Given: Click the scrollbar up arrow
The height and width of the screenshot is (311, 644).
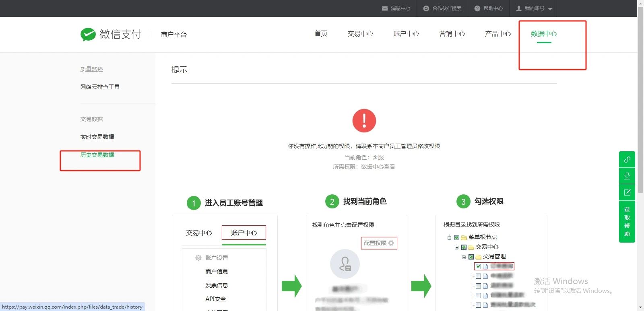Looking at the screenshot, I should (640, 3).
